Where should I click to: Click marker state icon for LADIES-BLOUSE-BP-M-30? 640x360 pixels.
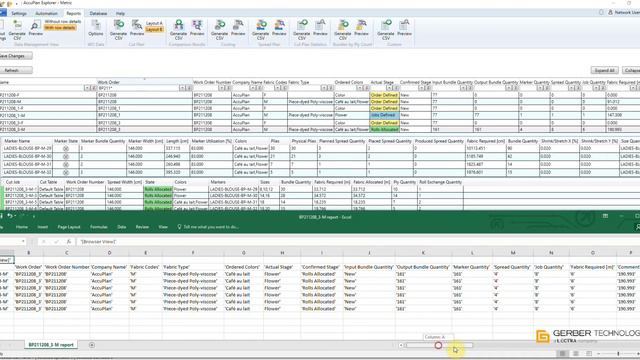point(66,156)
